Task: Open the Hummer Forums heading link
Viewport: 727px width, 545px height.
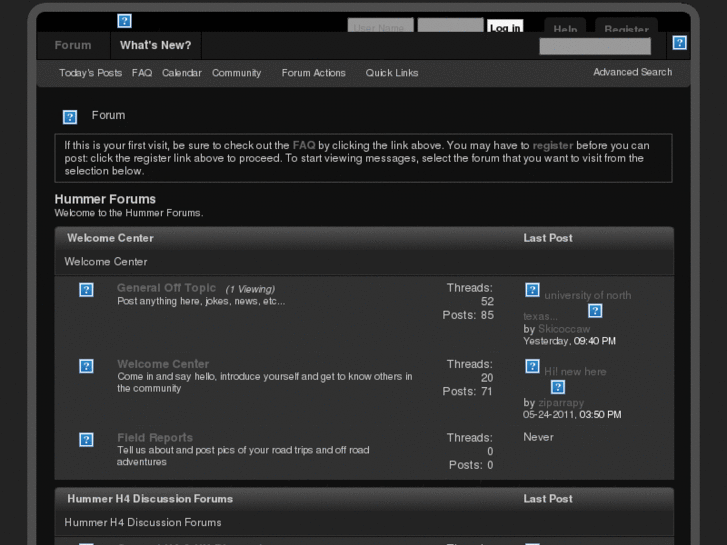Action: point(105,199)
